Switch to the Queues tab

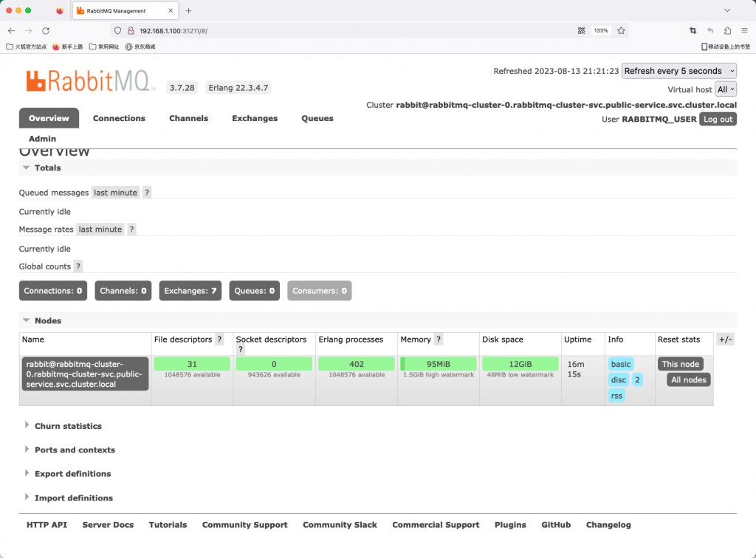317,118
